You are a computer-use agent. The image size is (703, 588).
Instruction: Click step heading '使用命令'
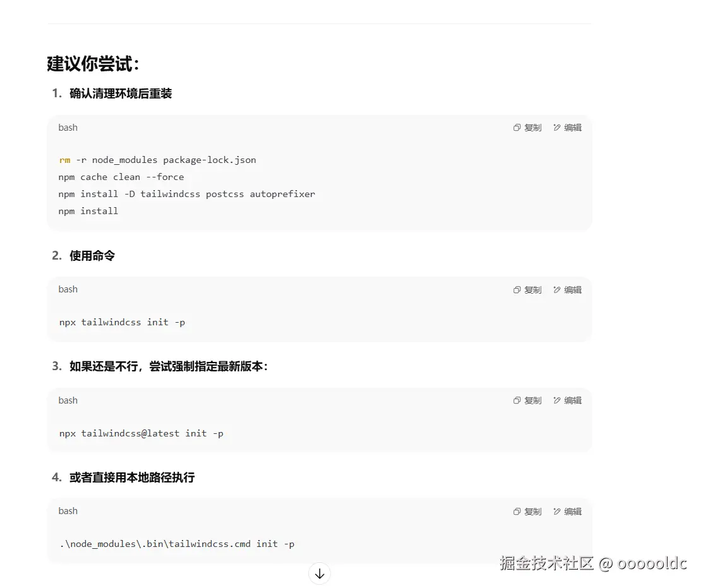click(x=92, y=255)
